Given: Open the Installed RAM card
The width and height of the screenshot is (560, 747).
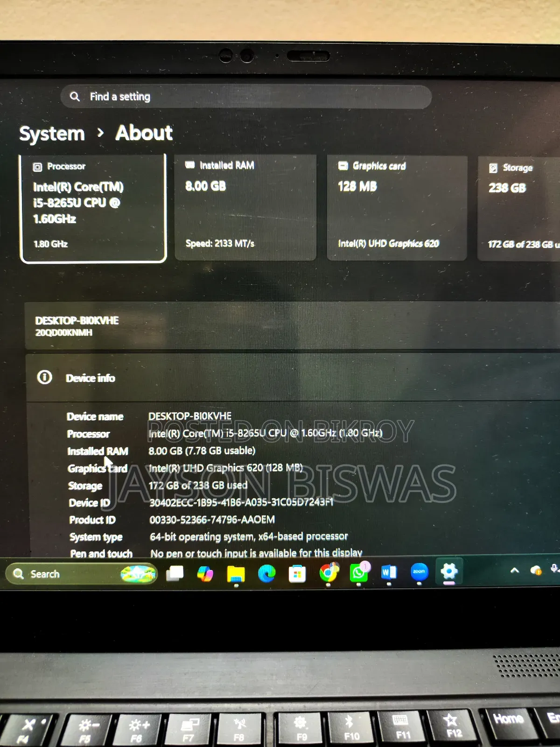Looking at the screenshot, I should 245,208.
